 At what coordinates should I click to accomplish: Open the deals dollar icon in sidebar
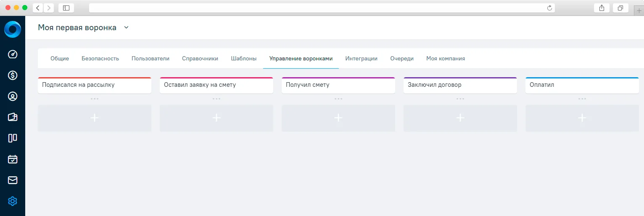pyautogui.click(x=13, y=75)
